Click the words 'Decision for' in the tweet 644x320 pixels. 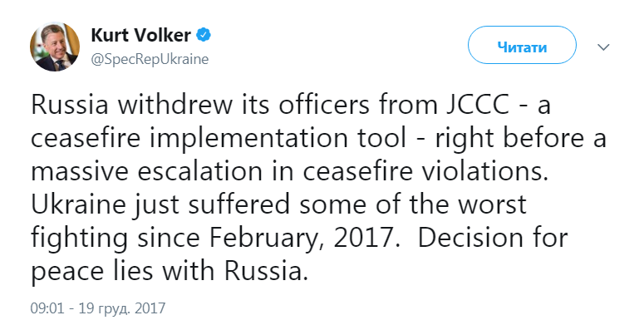click(x=493, y=239)
